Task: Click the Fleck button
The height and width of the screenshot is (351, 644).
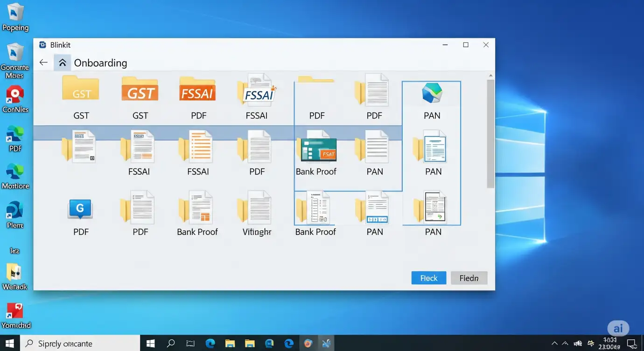Action: [429, 278]
